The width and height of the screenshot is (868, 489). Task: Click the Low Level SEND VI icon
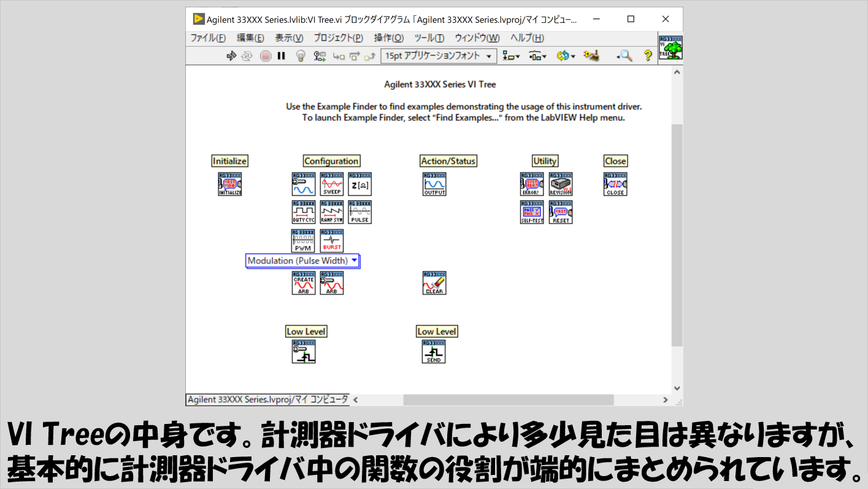[x=434, y=352]
